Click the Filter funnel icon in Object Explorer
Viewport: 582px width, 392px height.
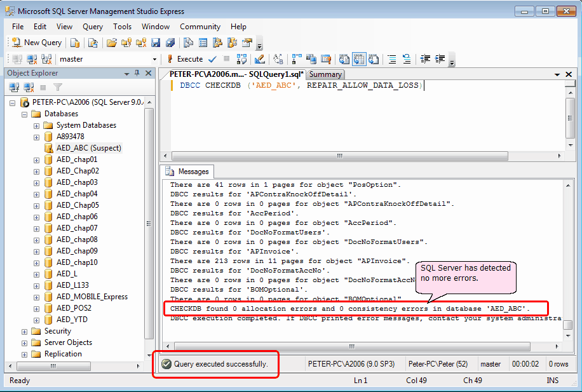[58, 87]
